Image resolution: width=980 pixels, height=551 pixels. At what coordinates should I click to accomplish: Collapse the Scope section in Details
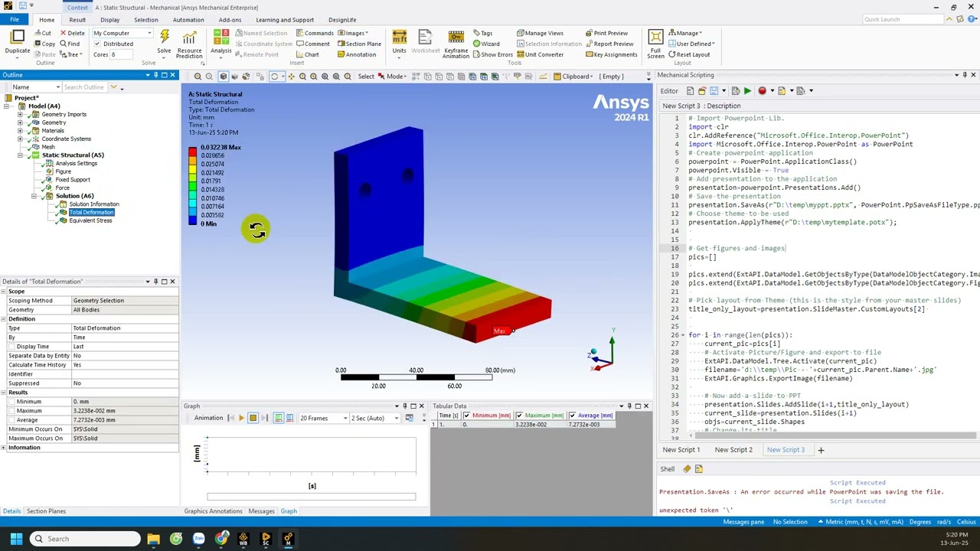pyautogui.click(x=5, y=292)
